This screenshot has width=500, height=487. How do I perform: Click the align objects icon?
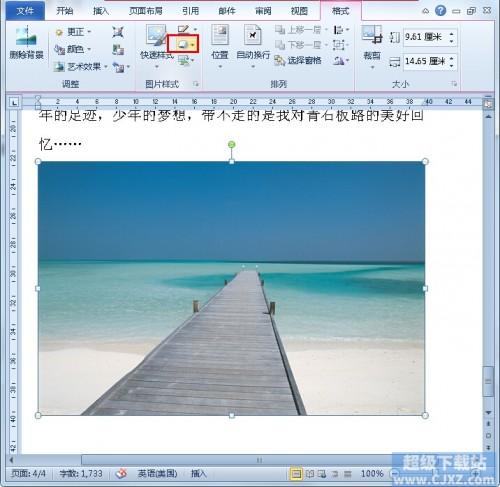pos(338,30)
